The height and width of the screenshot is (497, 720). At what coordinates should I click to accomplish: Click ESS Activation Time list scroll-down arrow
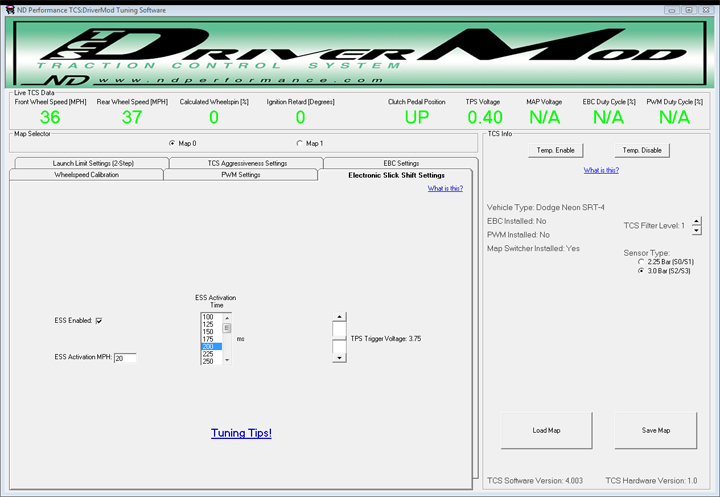[x=227, y=360]
